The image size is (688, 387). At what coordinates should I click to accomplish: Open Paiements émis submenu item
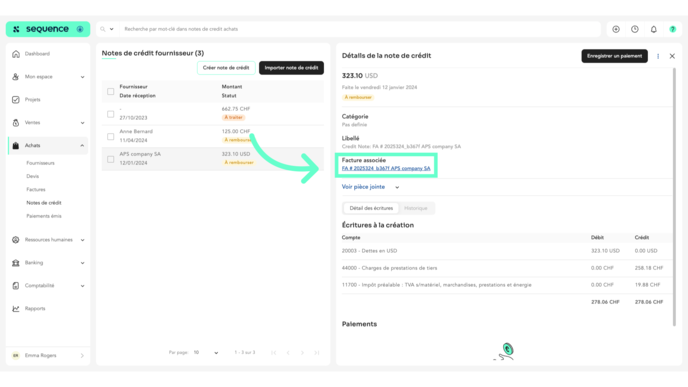44,216
